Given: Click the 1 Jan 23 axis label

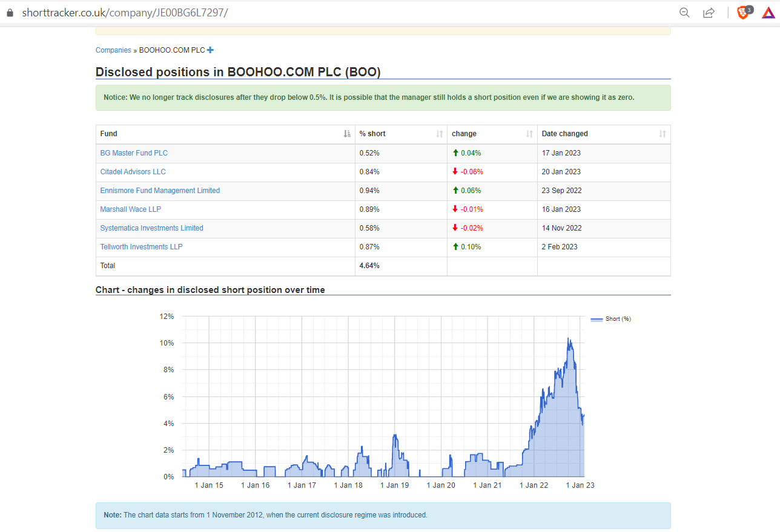Looking at the screenshot, I should [x=580, y=485].
